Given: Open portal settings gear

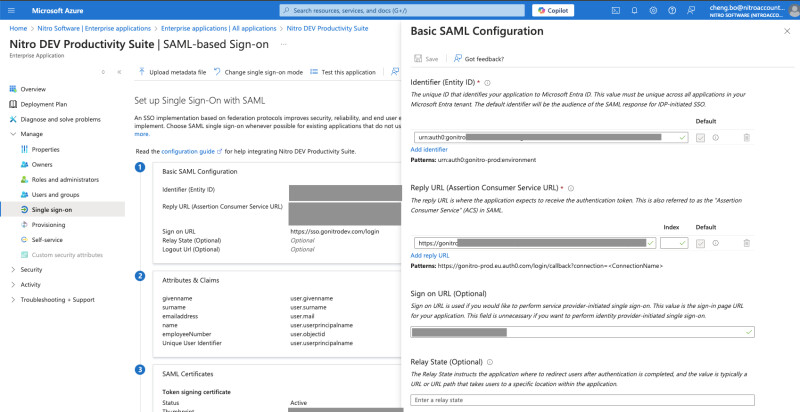Looking at the screenshot, I should [653, 10].
